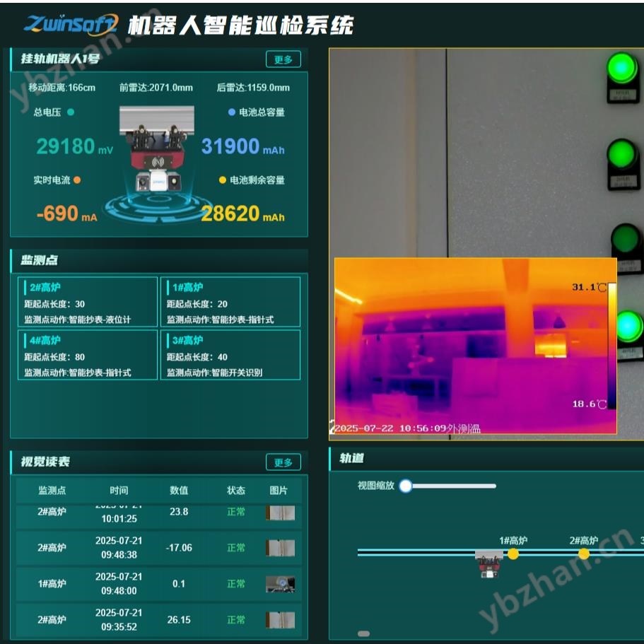The image size is (644, 644).
Task: Open the thumbnail for the 09:48:38 reading
Action: click(x=280, y=548)
